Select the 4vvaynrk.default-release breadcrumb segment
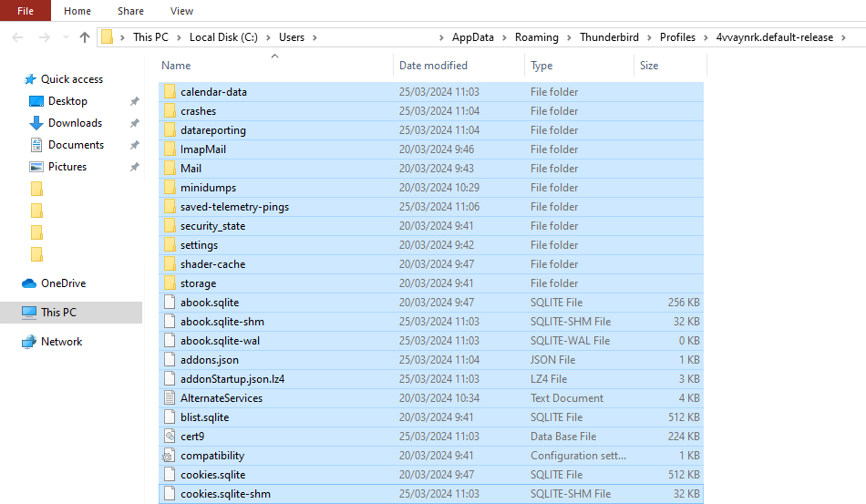The width and height of the screenshot is (866, 504). [x=775, y=37]
